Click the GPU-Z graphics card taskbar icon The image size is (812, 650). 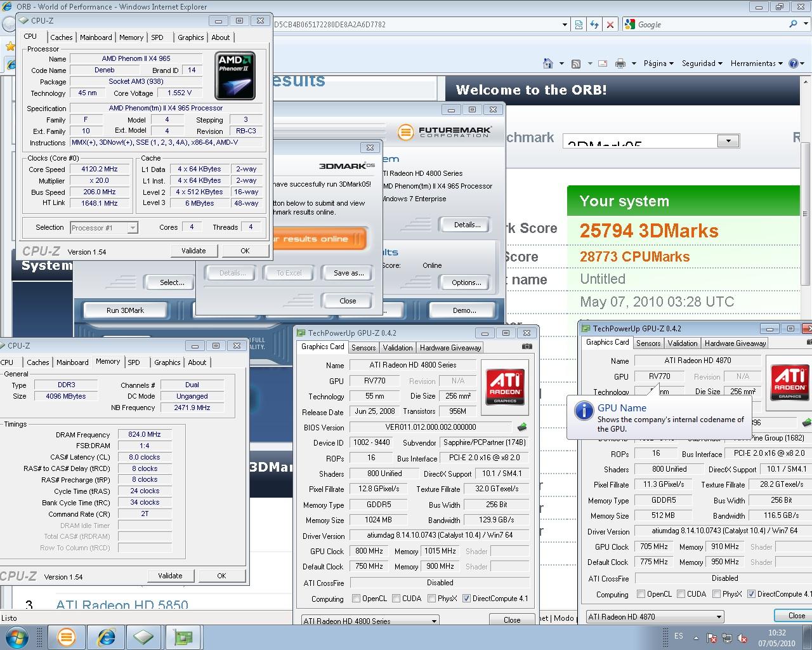tap(183, 637)
